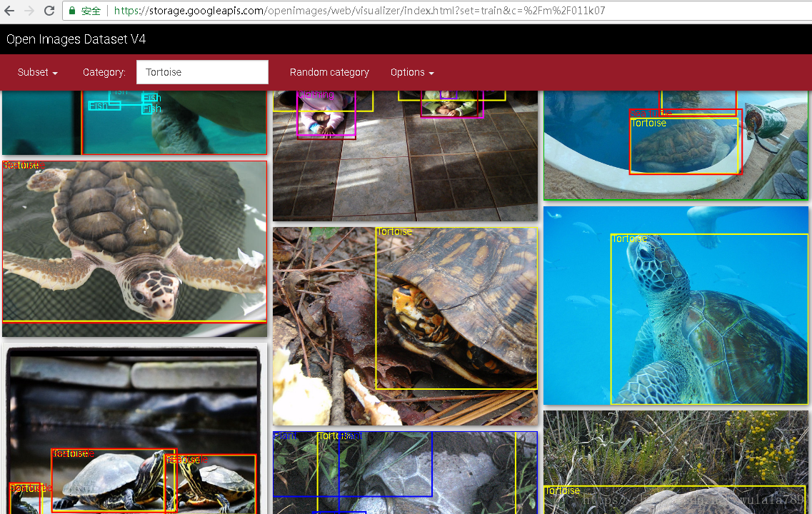The image size is (812, 514).
Task: Click the Category field showing Tortoise
Action: coord(202,72)
